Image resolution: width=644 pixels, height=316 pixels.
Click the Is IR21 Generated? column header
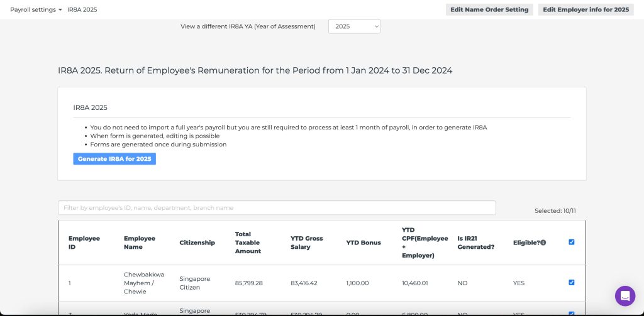(475, 242)
